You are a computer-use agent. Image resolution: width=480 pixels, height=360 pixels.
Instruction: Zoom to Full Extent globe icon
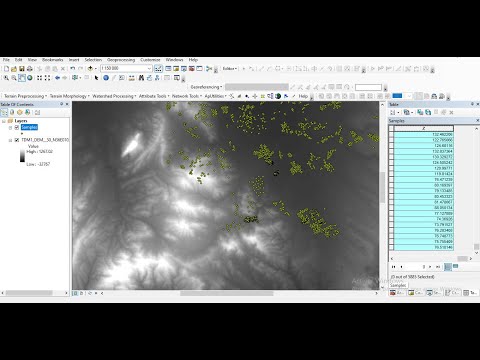pyautogui.click(x=30, y=78)
